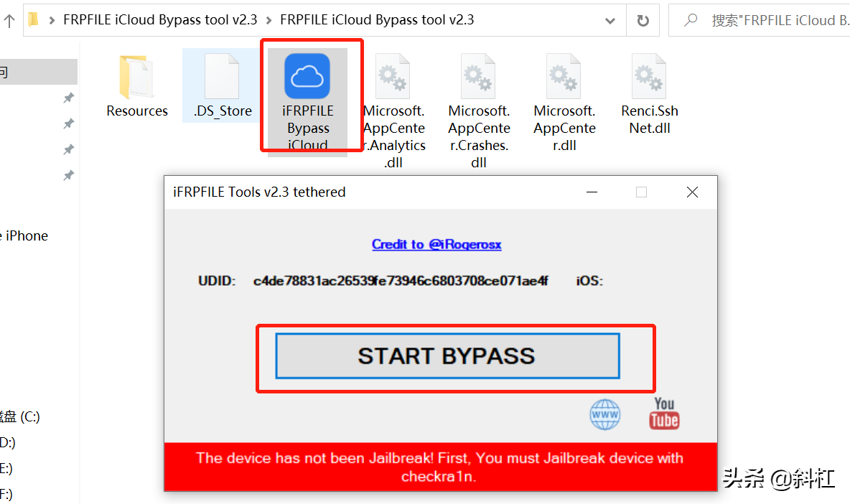Viewport: 850px width, 504px height.
Task: Open the E: drive in sidebar
Action: (6, 468)
